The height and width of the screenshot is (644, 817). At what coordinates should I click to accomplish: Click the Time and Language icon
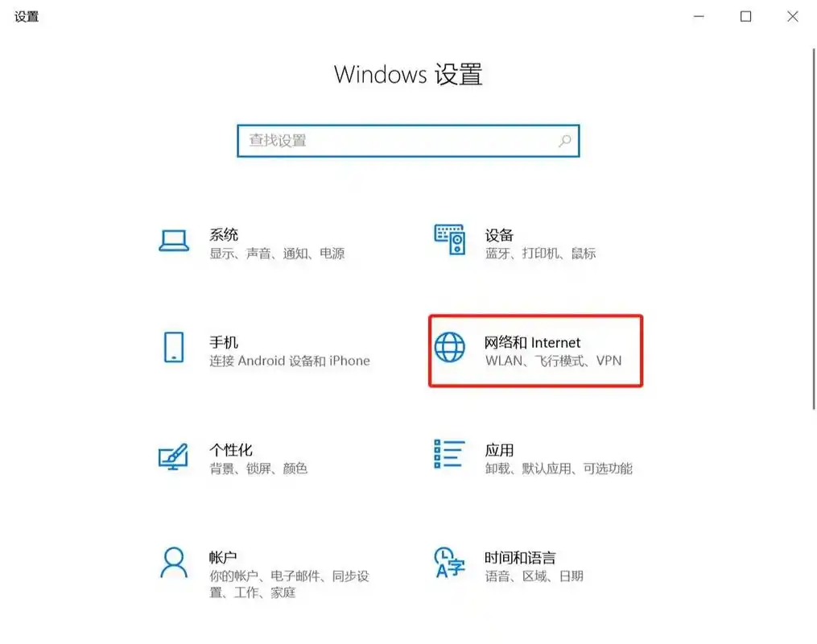[x=449, y=562]
